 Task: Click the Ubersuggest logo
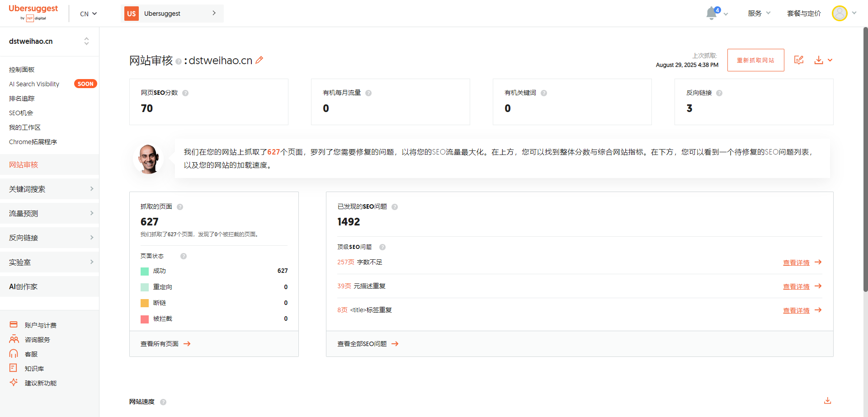33,13
